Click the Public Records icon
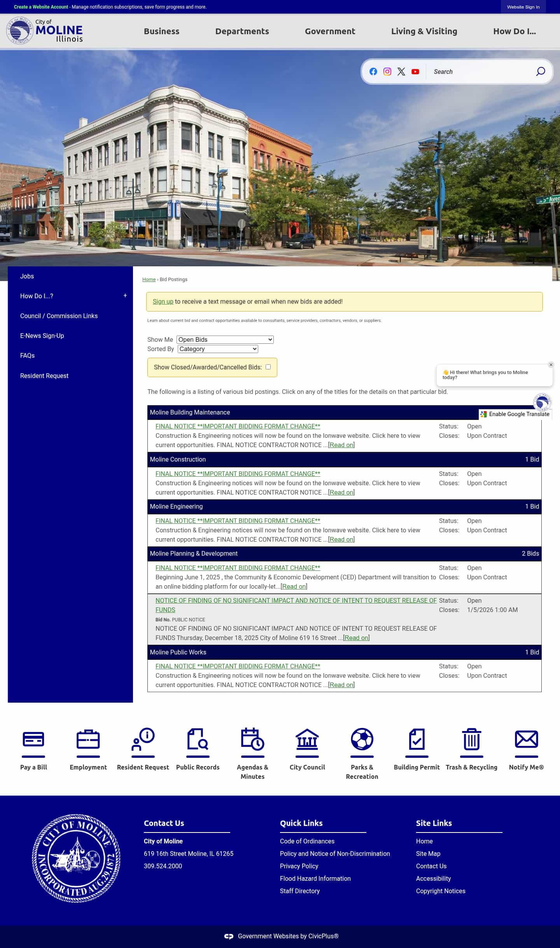This screenshot has width=560, height=948. pos(198,739)
